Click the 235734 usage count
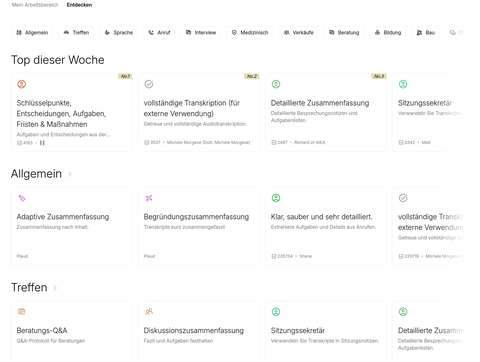Screen dimensions: 480x362 pyautogui.click(x=282, y=256)
